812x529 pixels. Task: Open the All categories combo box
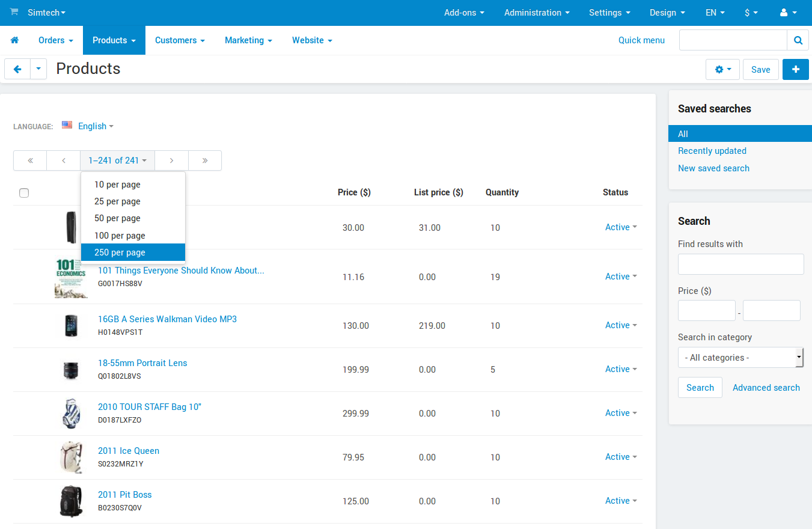(741, 358)
